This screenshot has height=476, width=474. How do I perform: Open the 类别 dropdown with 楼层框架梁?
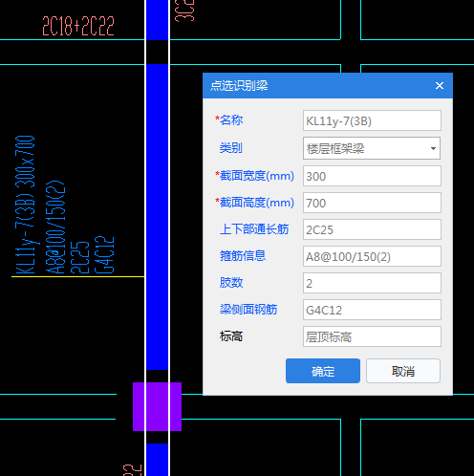pos(372,148)
